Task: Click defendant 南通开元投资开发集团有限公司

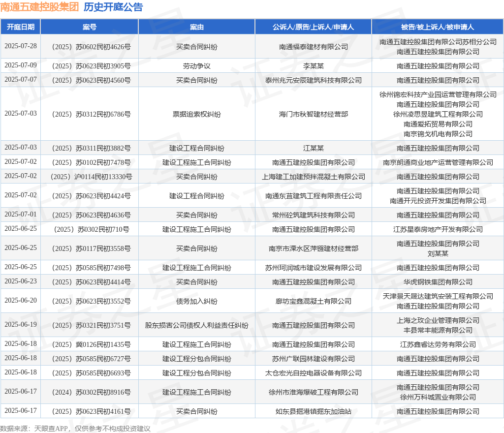Action: (x=438, y=201)
